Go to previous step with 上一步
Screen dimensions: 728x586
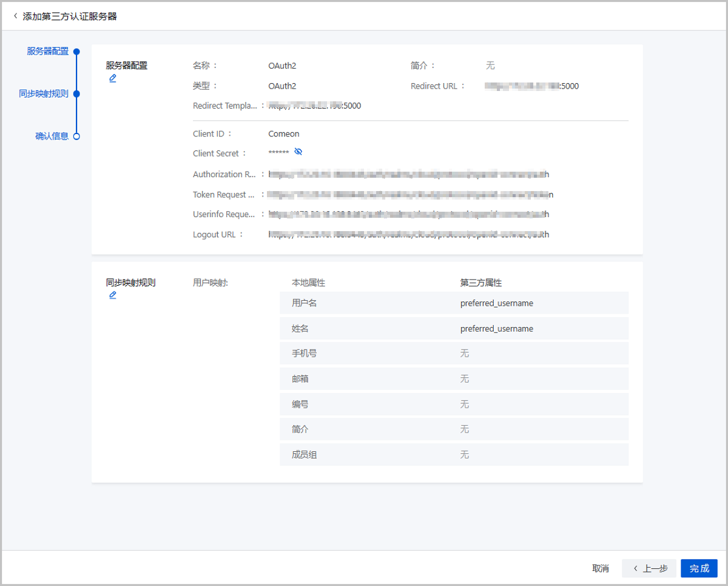tap(649, 568)
